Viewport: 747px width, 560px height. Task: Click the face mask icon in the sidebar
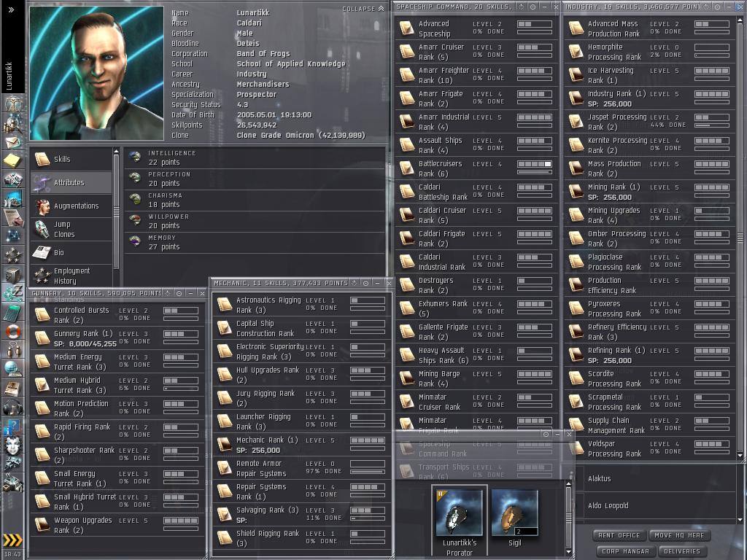tap(12, 445)
